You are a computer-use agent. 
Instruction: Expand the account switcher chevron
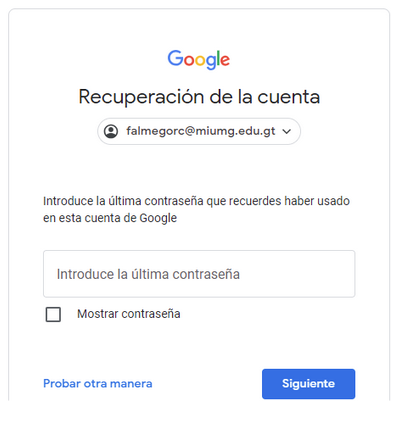[286, 132]
